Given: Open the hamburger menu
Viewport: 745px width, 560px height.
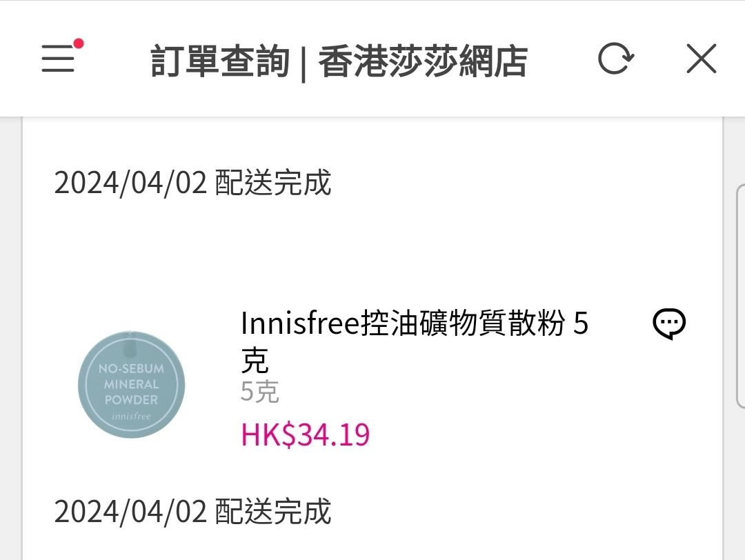Looking at the screenshot, I should click(x=58, y=60).
